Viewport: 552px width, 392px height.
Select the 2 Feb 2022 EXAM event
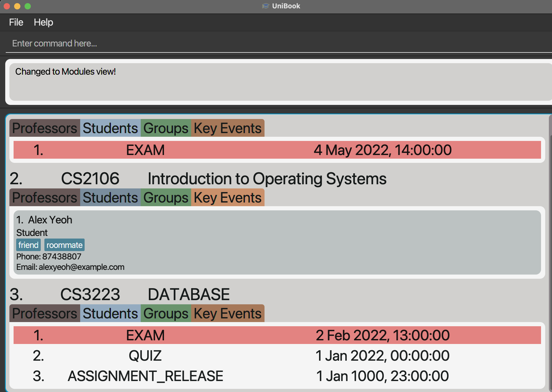[x=277, y=335]
